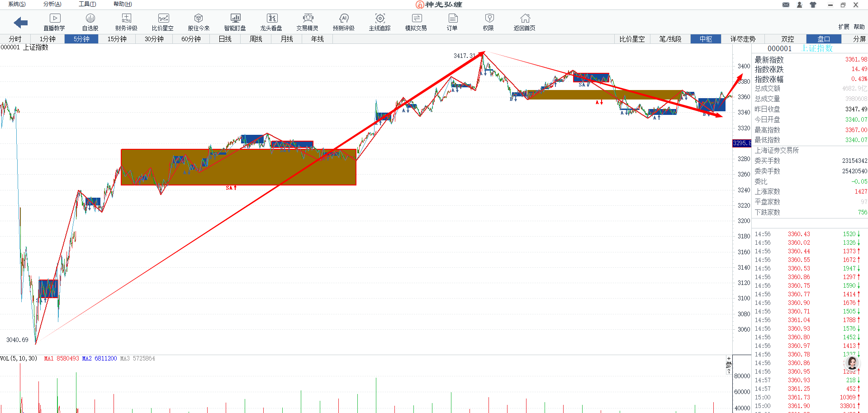
Task: Switch to the 30分钟 period tab
Action: pyautogui.click(x=154, y=39)
